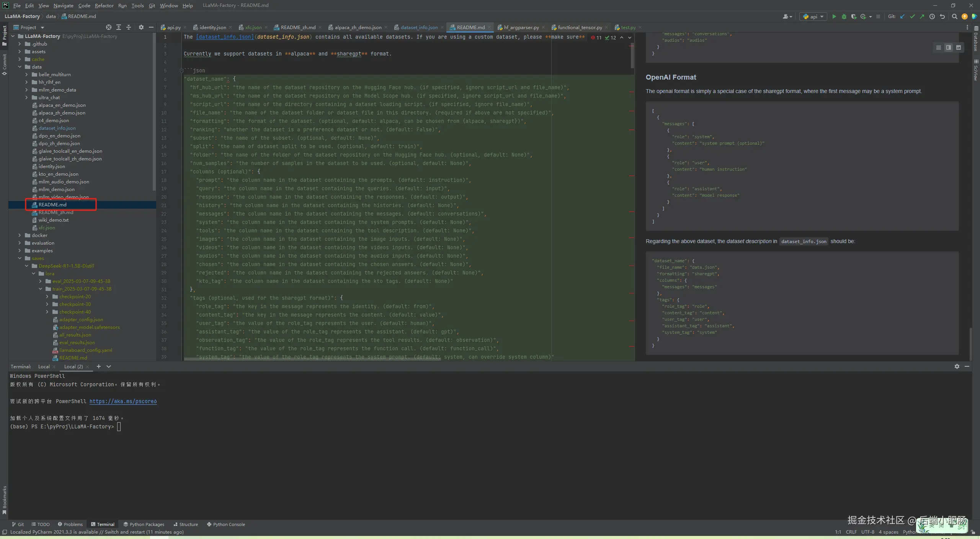
Task: Expand the docker folder in project tree
Action: [20, 235]
